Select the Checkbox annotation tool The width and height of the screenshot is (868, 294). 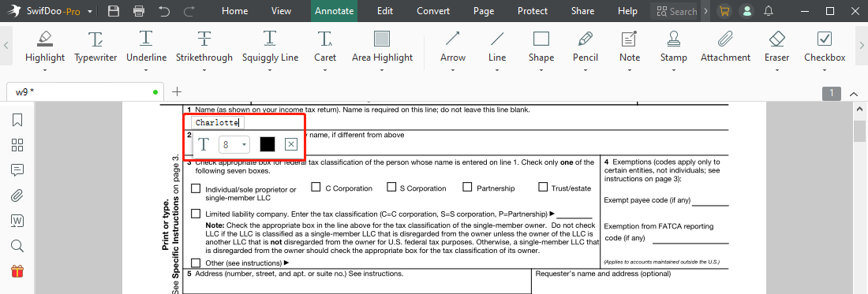[x=825, y=47]
